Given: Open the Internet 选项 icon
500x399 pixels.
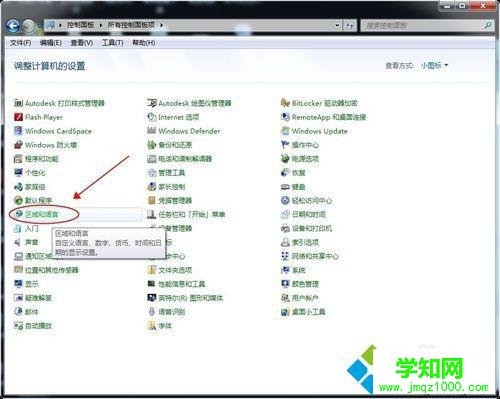Looking at the screenshot, I should pos(152,117).
